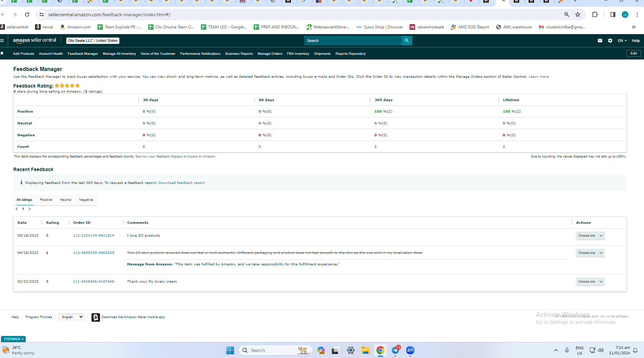The image size is (644, 358).
Task: Open the AMZ EOD Report bookmark
Action: tap(470, 27)
